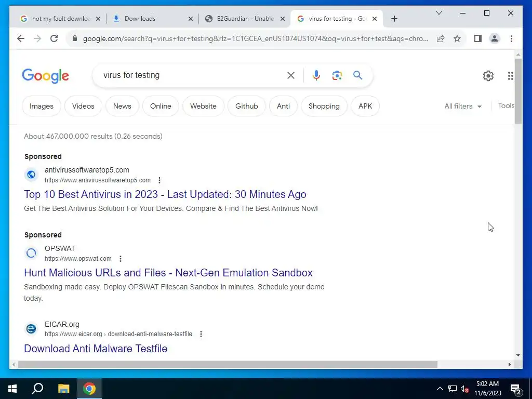532x399 pixels.
Task: Filter results by Shopping
Action: point(324,106)
